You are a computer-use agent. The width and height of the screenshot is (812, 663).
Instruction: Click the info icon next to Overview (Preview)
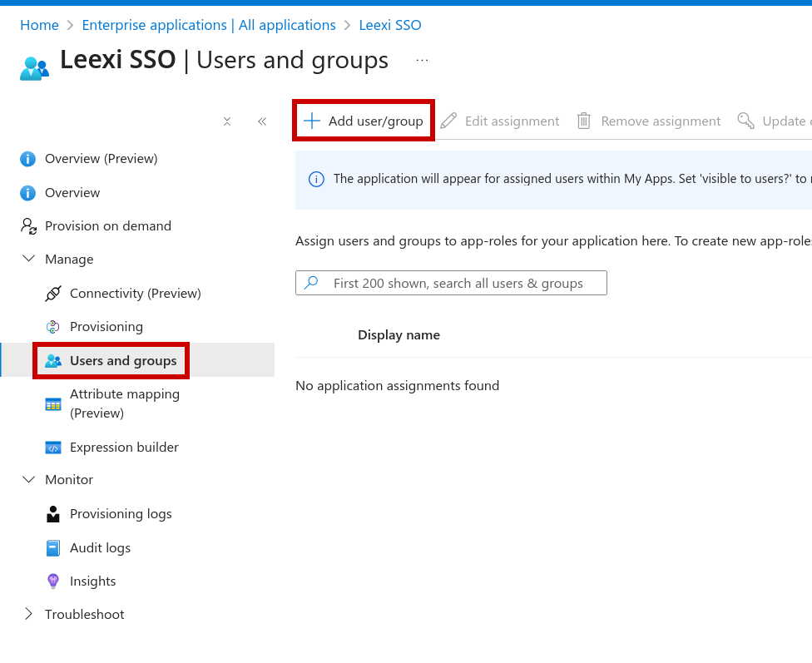(28, 159)
